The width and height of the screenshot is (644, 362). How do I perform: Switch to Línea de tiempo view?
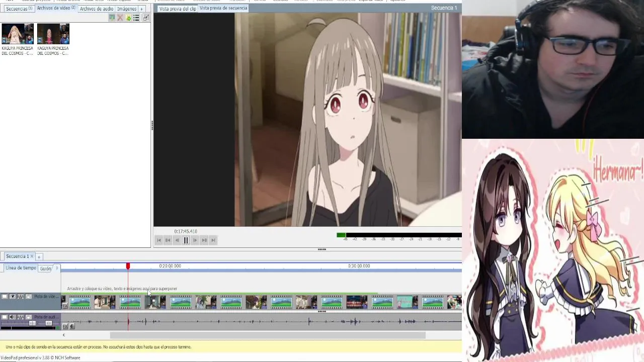point(21,268)
